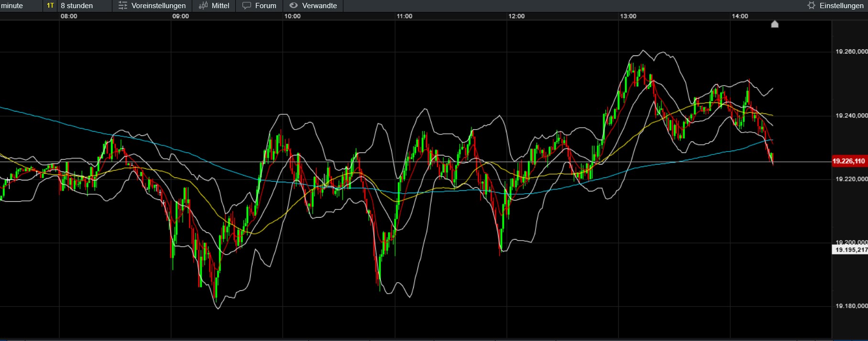868x341 pixels.
Task: Click the gear icon for Einstellungen
Action: click(811, 6)
